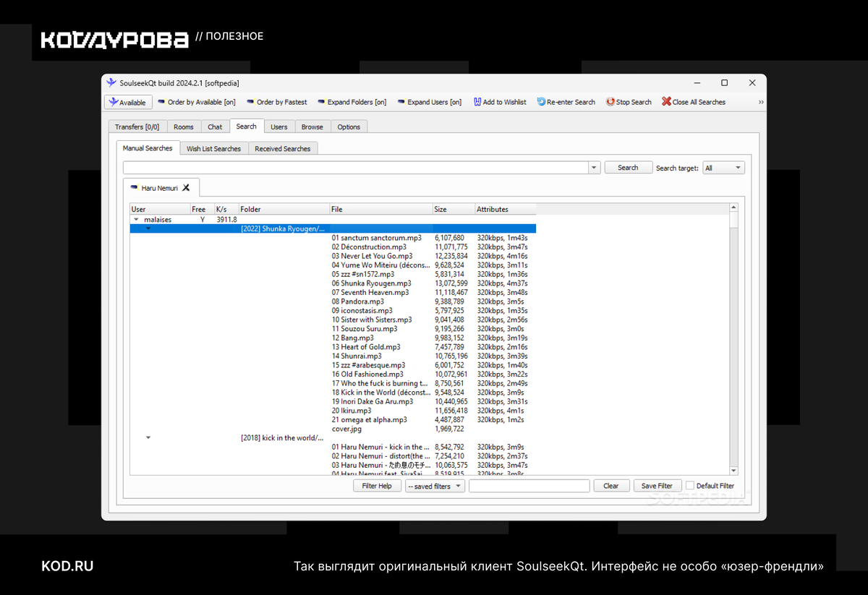Select file 16 Old Fashioned.mp3
868x595 pixels.
(x=367, y=374)
